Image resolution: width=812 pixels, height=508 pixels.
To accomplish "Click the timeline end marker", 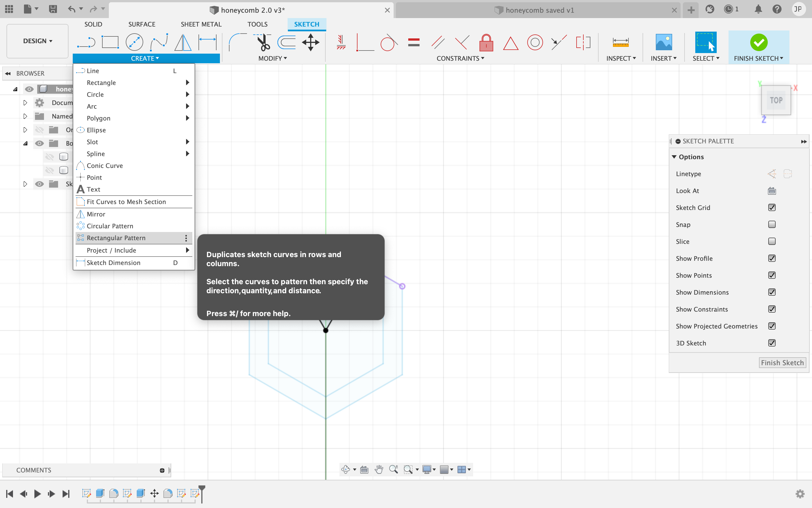I will click(202, 494).
